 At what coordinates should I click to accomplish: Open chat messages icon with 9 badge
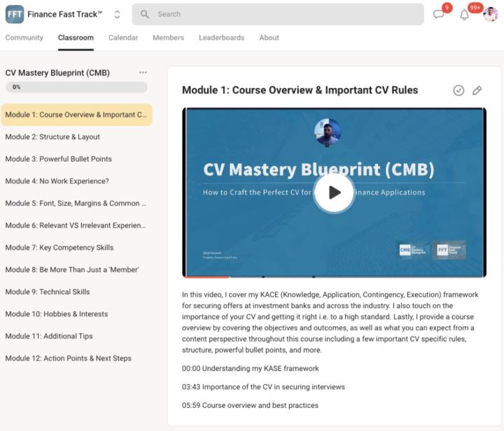tap(439, 14)
